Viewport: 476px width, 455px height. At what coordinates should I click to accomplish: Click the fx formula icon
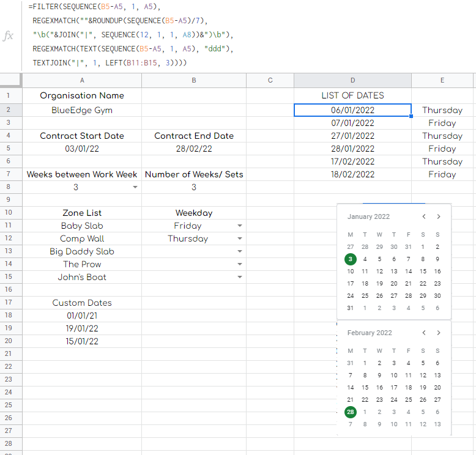pyautogui.click(x=8, y=36)
